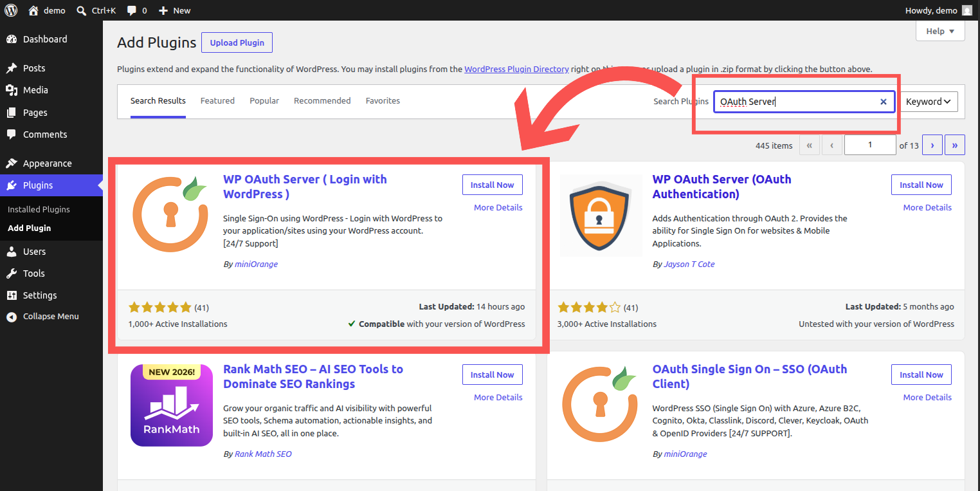Install the Rank Math SEO plugin
Screen dimensions: 980x491
[493, 375]
